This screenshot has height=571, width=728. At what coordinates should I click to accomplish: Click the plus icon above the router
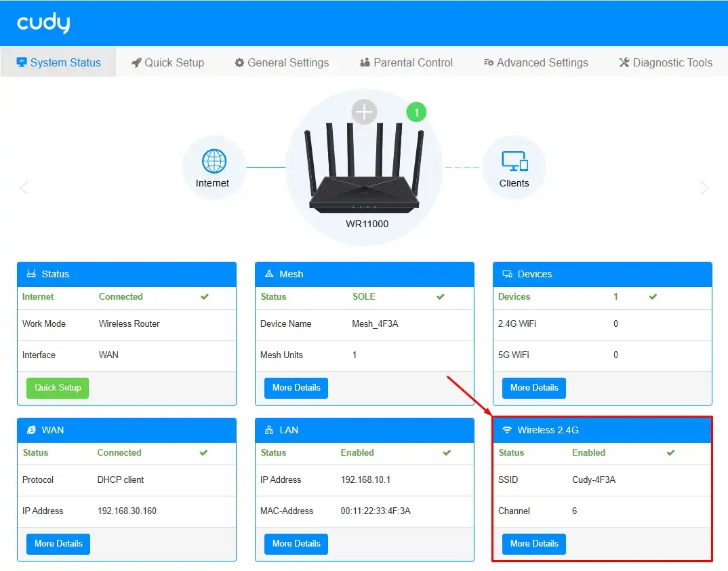[x=364, y=112]
